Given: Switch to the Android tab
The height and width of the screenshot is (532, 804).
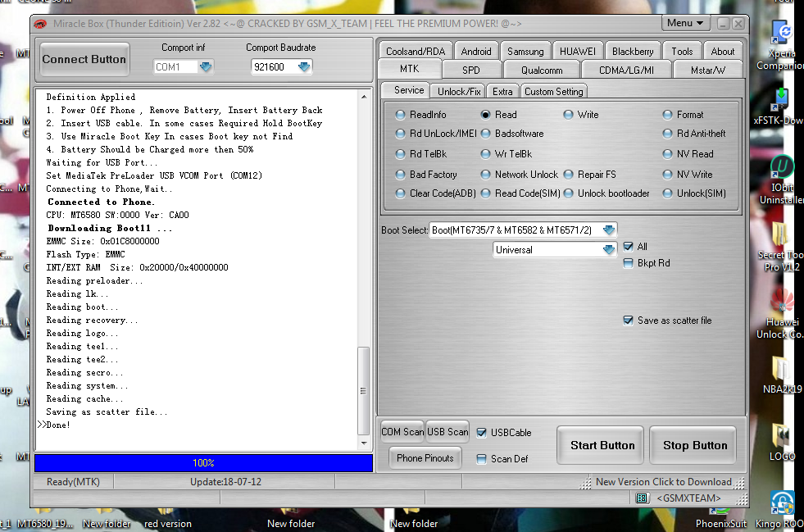Looking at the screenshot, I should [x=476, y=52].
